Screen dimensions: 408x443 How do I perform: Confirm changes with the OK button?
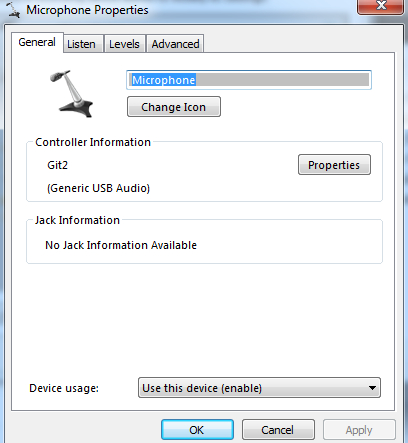tap(197, 430)
